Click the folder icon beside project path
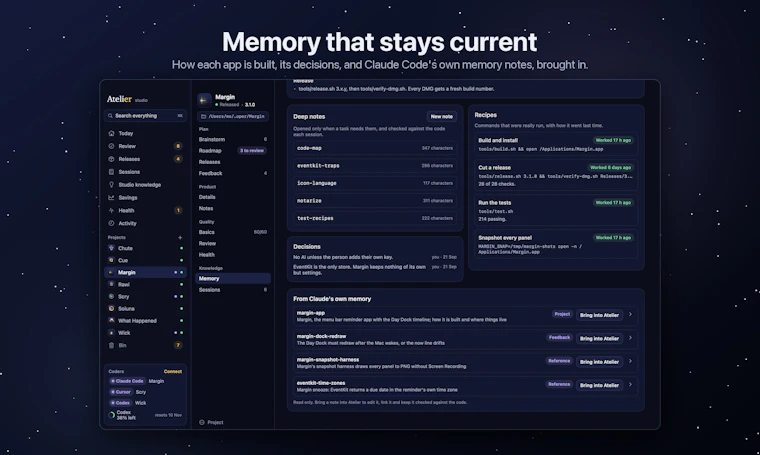The height and width of the screenshot is (455, 760). pos(204,116)
